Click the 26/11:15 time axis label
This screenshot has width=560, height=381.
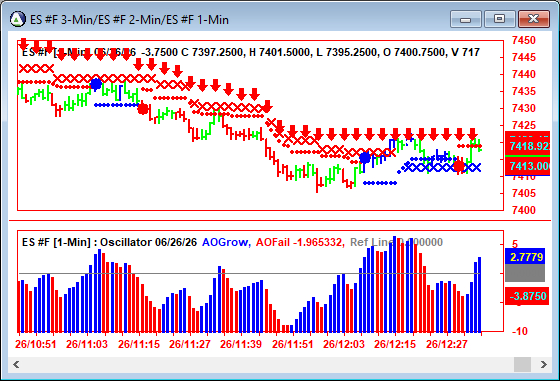pos(139,344)
